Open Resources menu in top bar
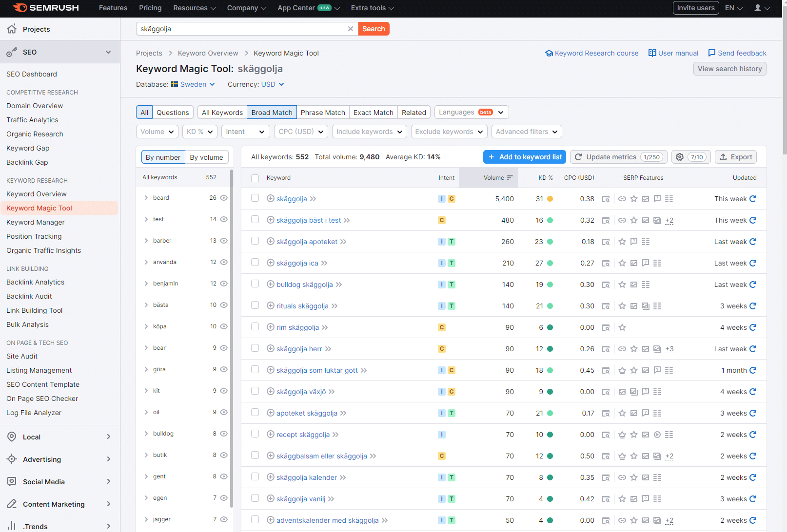Image resolution: width=787 pixels, height=532 pixels. (x=195, y=8)
